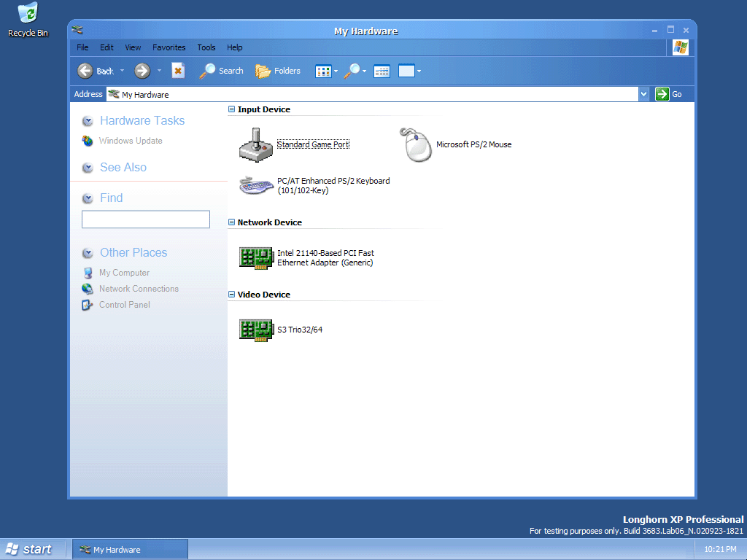Select the PS/2 Keyboard device icon
This screenshot has width=747, height=560.
click(255, 185)
